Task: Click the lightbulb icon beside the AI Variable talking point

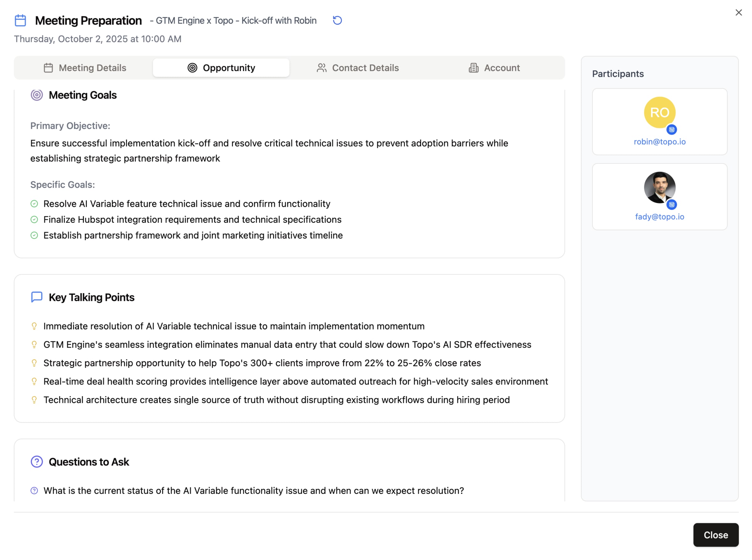Action: click(x=34, y=326)
